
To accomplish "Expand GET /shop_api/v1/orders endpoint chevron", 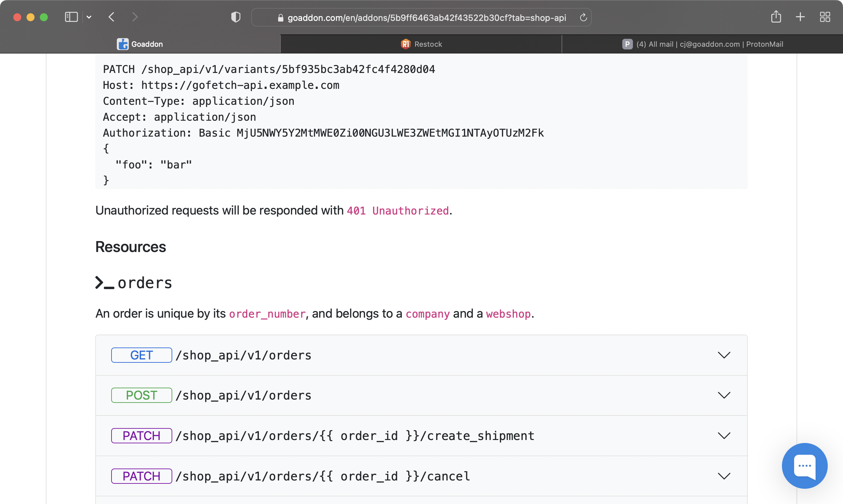I will pyautogui.click(x=724, y=355).
